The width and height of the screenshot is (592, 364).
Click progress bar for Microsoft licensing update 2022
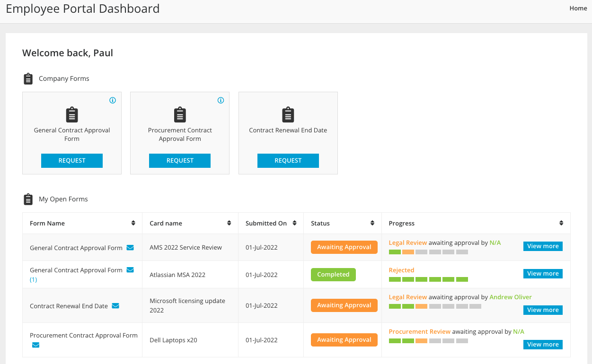(x=435, y=306)
